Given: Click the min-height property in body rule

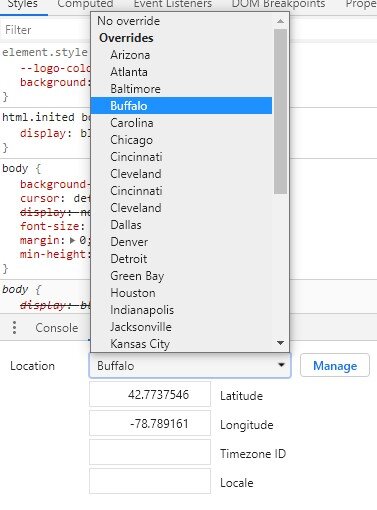Looking at the screenshot, I should coord(53,254).
